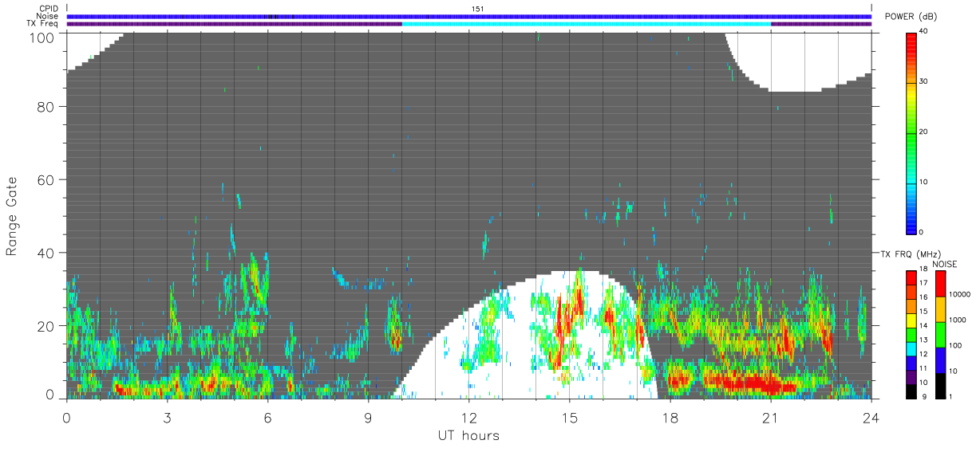The image size is (980, 452).
Task: Click the red top swatch of the NOISE bar
Action: click(x=939, y=283)
